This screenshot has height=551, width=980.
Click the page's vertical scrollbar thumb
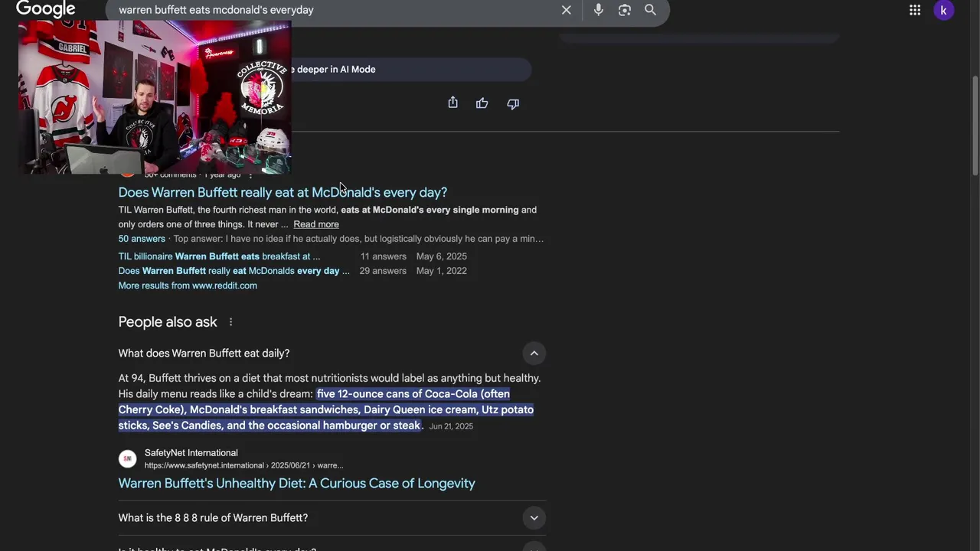pos(975,126)
